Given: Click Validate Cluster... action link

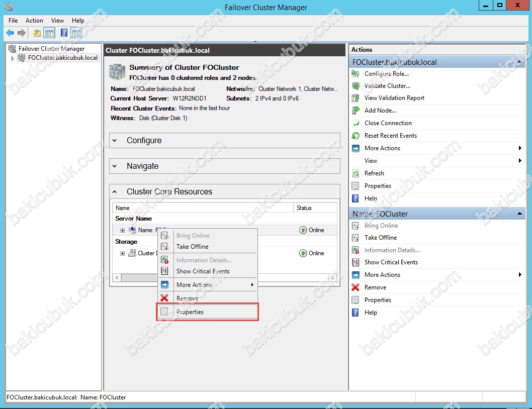Looking at the screenshot, I should tap(387, 86).
